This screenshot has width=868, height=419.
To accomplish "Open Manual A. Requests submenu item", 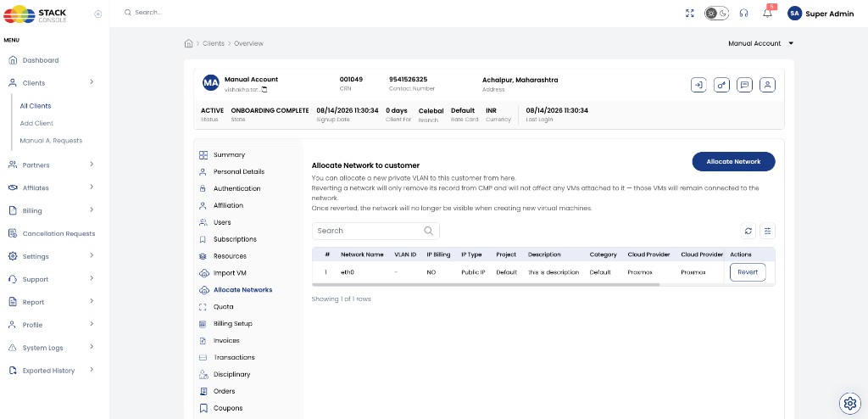I will [51, 140].
